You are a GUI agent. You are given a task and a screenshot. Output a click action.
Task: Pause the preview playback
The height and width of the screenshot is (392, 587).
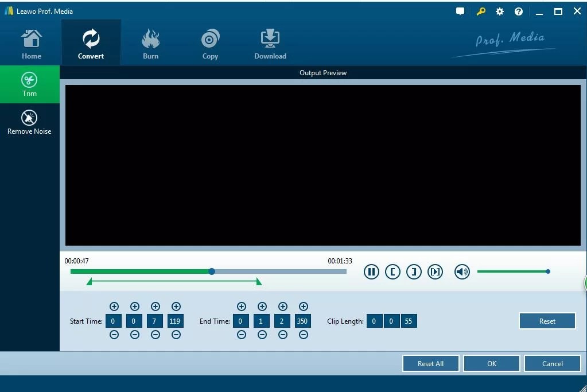371,271
